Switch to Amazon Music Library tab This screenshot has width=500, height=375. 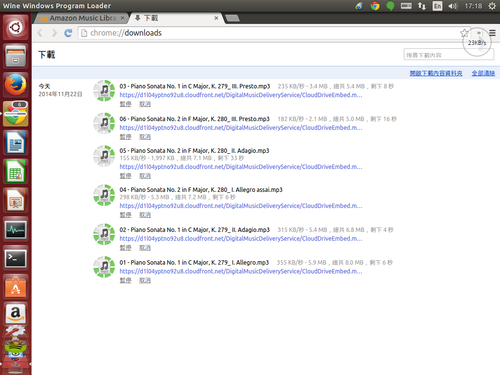79,18
